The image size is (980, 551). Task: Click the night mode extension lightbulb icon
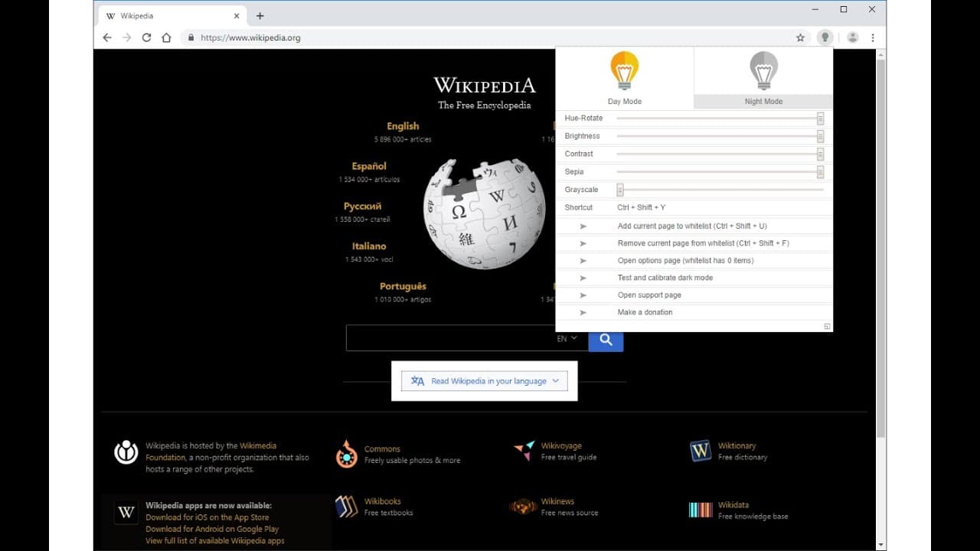point(825,37)
